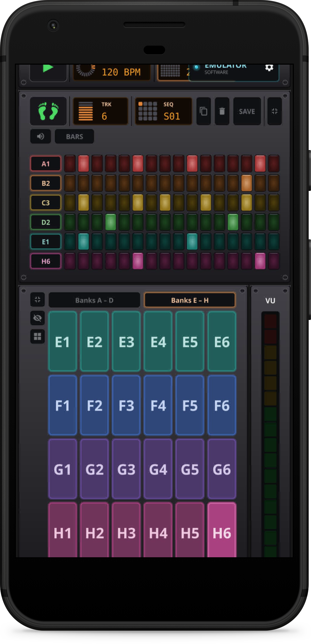Toggle the speaker sound icon
This screenshot has width=311, height=644.
coord(41,136)
